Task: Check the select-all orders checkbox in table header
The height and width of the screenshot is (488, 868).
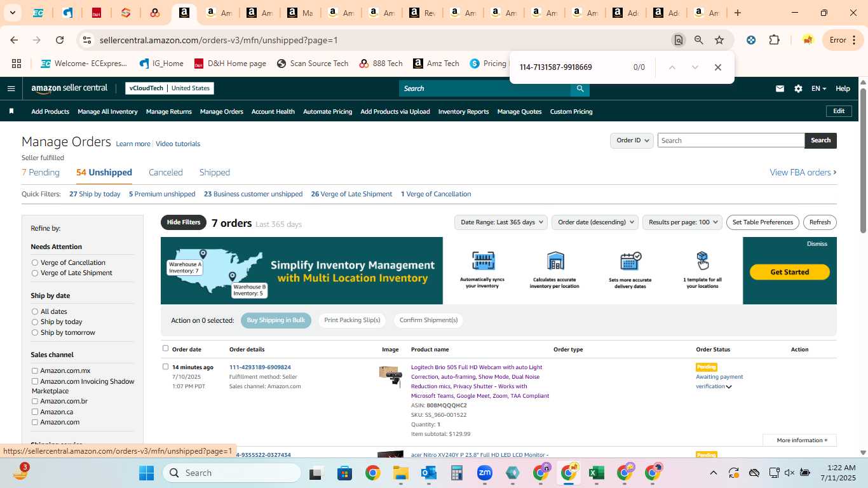Action: [x=166, y=348]
